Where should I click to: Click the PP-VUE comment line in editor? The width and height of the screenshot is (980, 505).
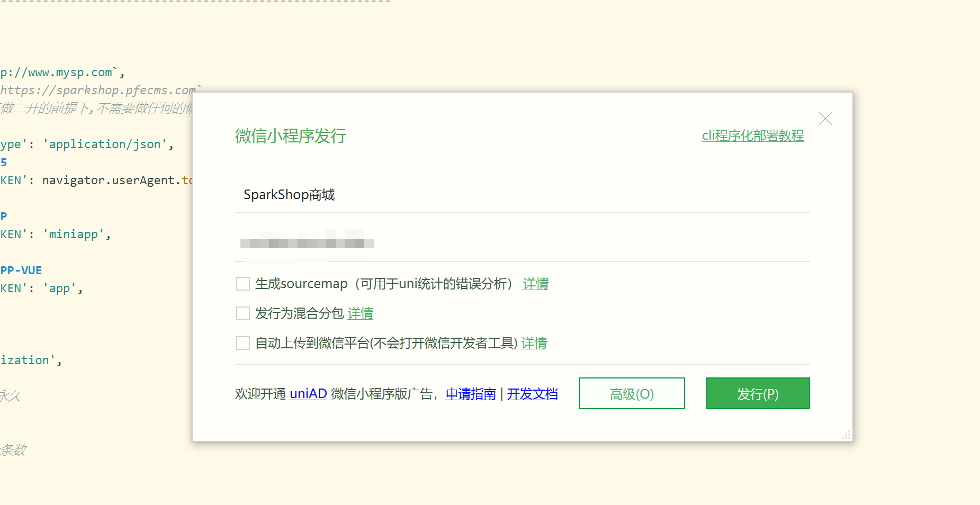coord(21,270)
